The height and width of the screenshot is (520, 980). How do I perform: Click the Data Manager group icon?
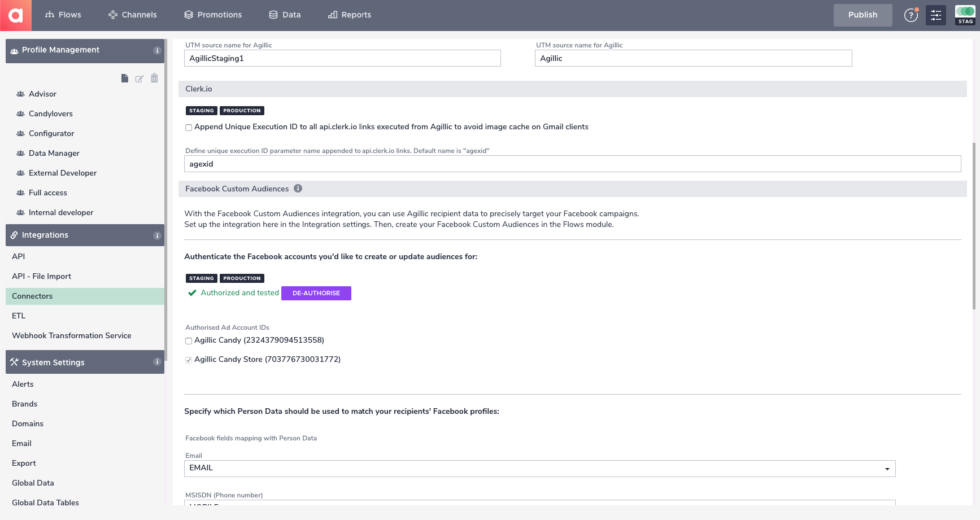20,153
